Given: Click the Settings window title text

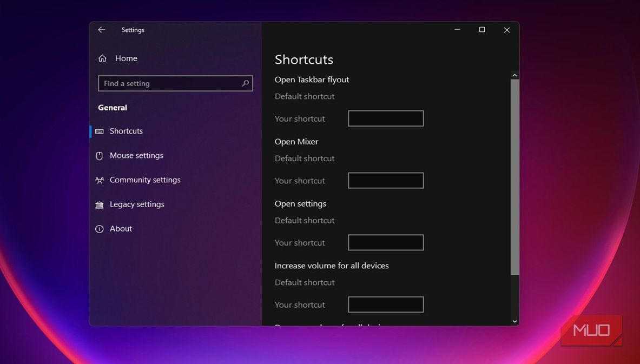Looking at the screenshot, I should 133,30.
